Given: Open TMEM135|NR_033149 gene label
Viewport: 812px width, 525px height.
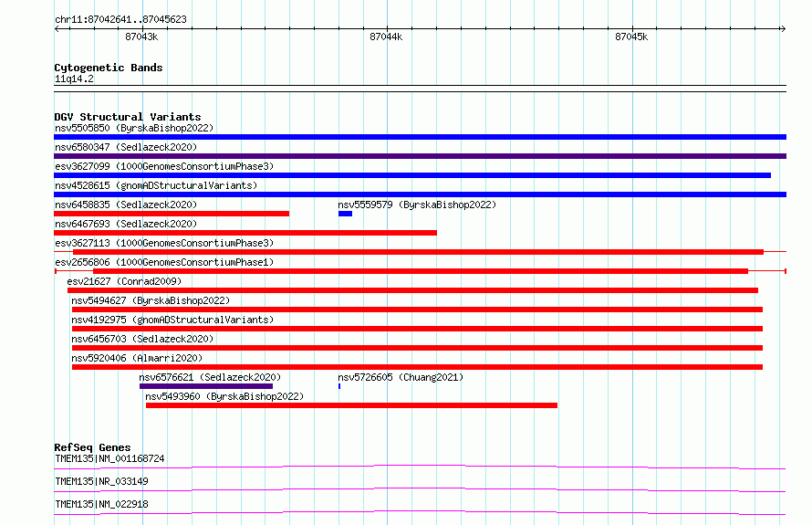Looking at the screenshot, I should (101, 481).
